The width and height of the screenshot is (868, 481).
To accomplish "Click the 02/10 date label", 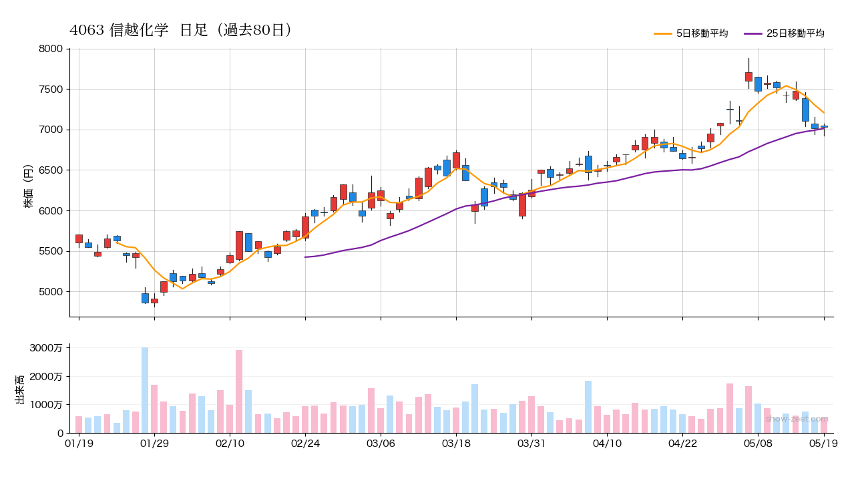I will point(230,442).
